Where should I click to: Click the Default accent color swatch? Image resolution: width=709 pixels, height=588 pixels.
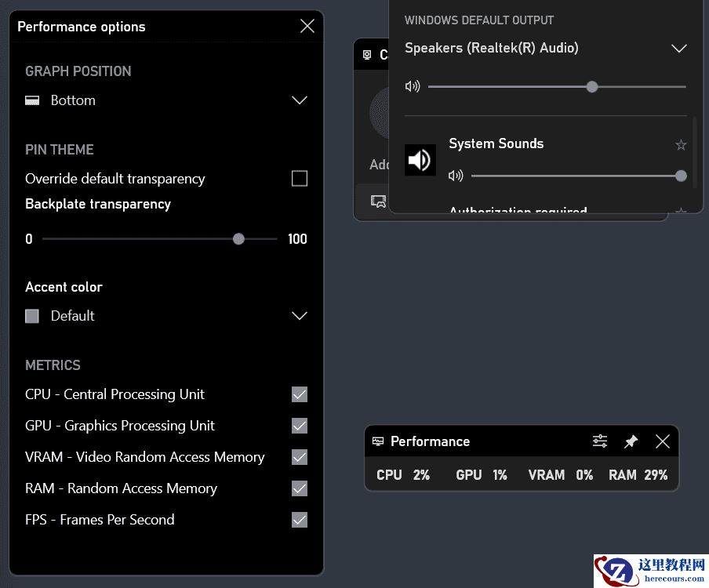(x=31, y=316)
